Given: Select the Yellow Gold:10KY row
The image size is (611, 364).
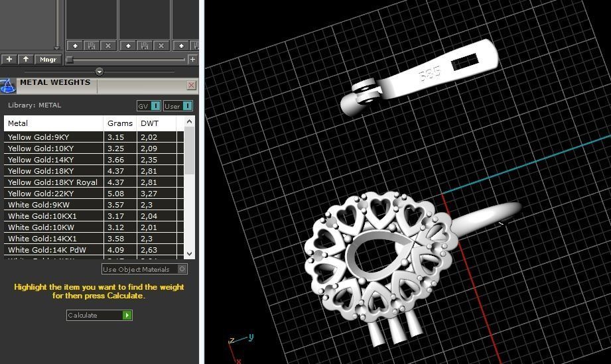Looking at the screenshot, I should tap(94, 149).
